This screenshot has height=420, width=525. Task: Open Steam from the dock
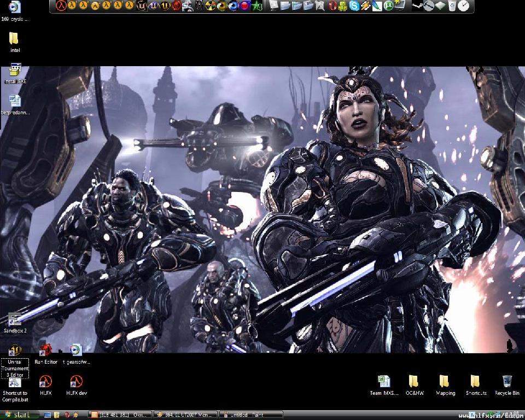click(x=417, y=5)
